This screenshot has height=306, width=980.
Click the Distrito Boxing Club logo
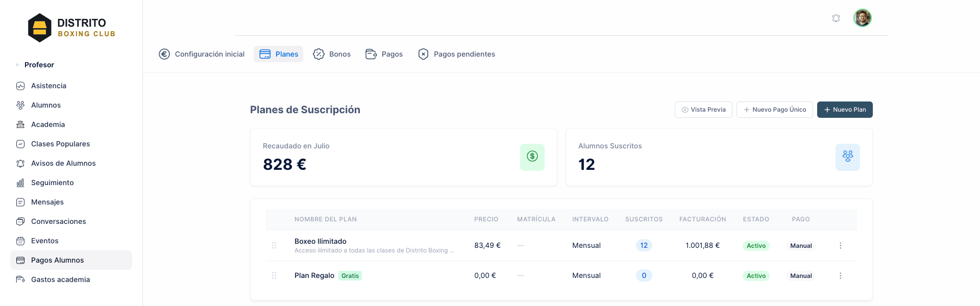71,28
